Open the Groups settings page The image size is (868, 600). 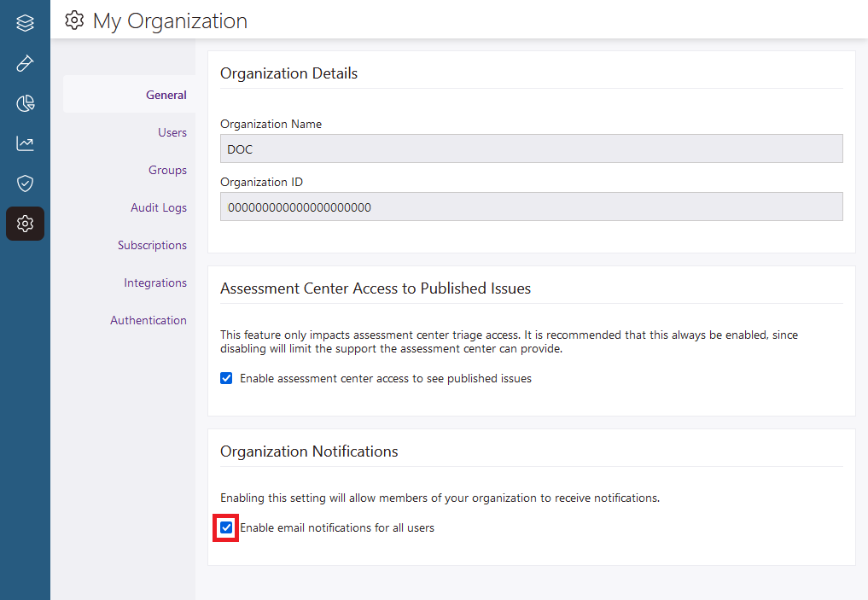[168, 170]
